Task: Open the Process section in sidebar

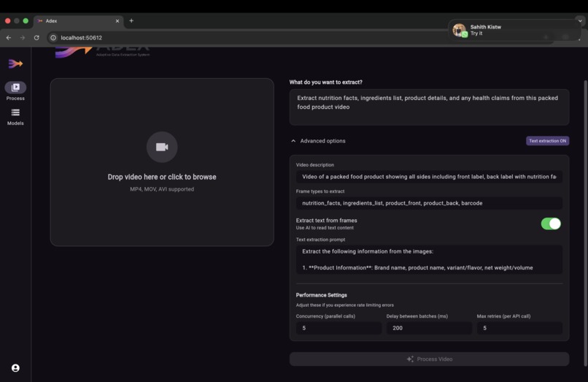Action: [15, 91]
